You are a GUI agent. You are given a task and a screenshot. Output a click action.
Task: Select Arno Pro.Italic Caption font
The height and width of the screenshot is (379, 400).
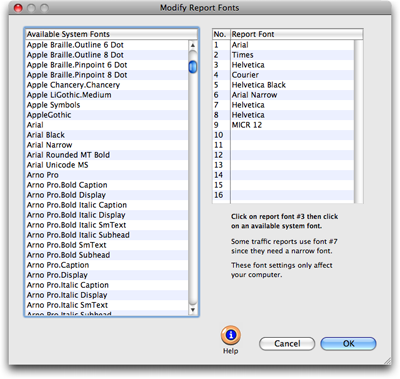click(107, 285)
